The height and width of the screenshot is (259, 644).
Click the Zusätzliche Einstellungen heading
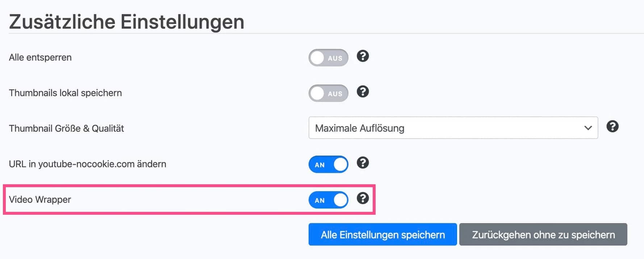pos(127,21)
